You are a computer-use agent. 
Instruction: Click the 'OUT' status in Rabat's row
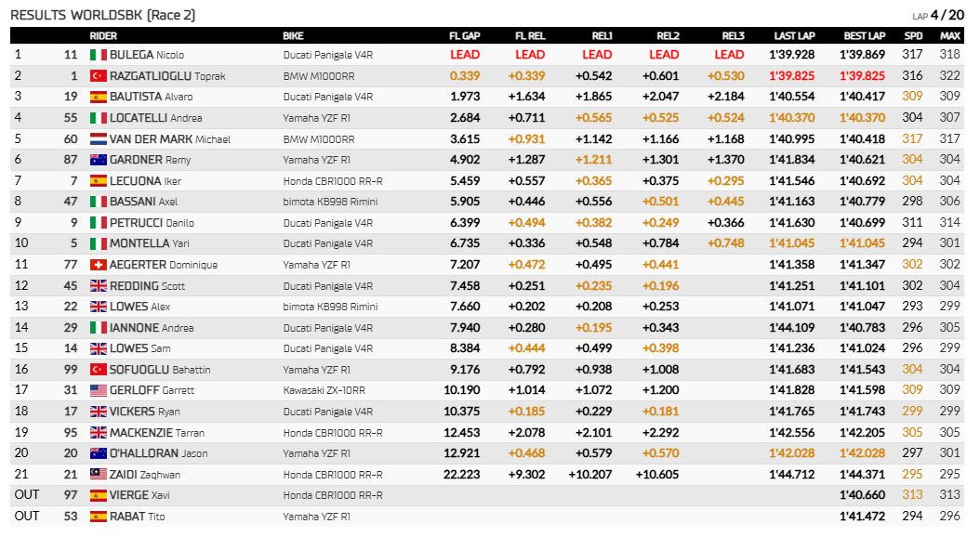[27, 517]
